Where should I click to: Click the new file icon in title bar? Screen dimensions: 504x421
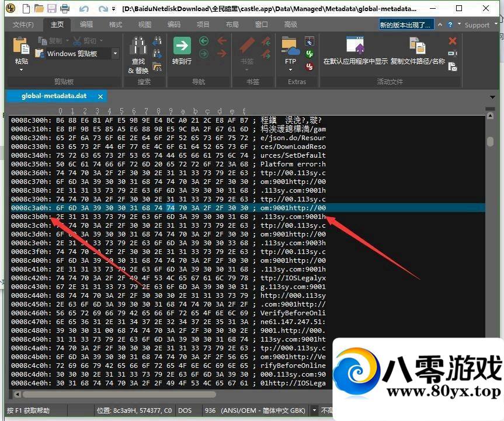(x=26, y=8)
